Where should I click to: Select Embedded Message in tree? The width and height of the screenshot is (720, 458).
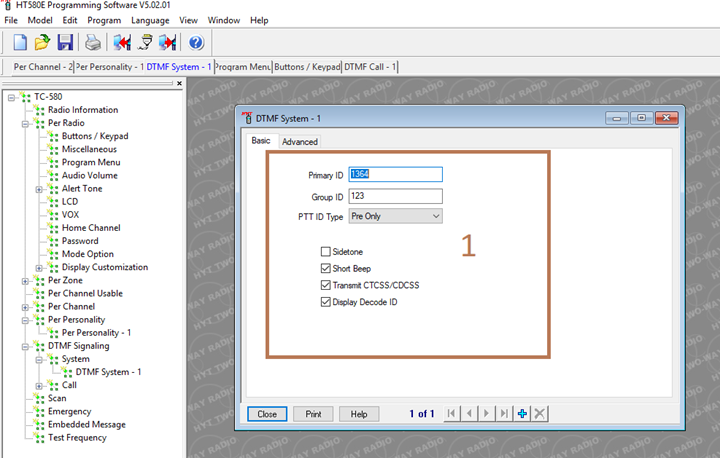click(x=87, y=424)
